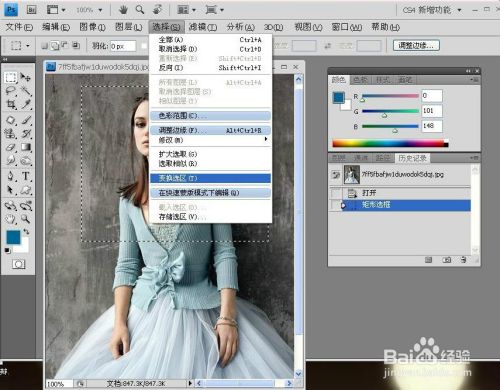This screenshot has height=390, width=500.
Task: Select the Crop tool
Action: coord(11,104)
